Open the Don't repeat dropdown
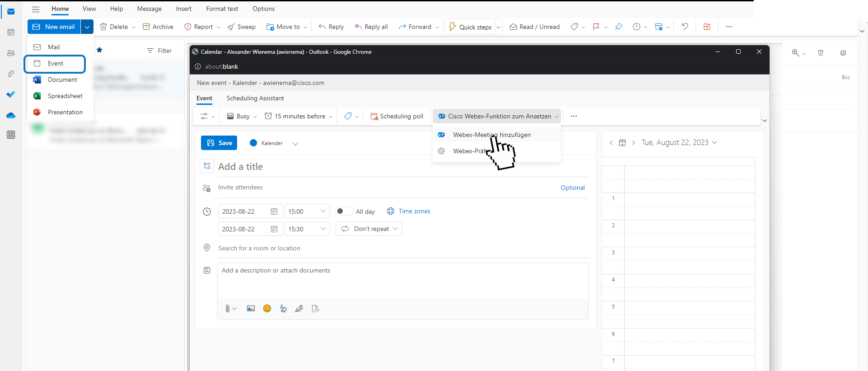Image resolution: width=868 pixels, height=371 pixels. click(x=369, y=229)
